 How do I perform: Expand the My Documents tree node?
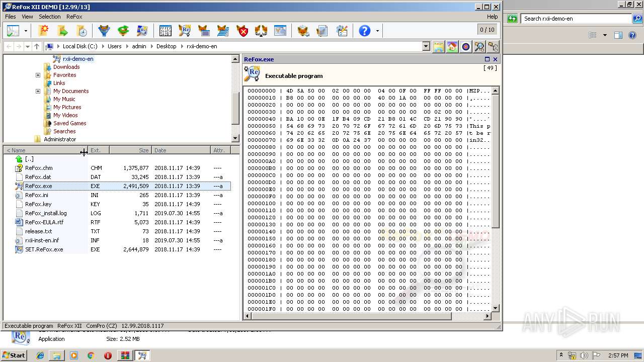point(38,91)
